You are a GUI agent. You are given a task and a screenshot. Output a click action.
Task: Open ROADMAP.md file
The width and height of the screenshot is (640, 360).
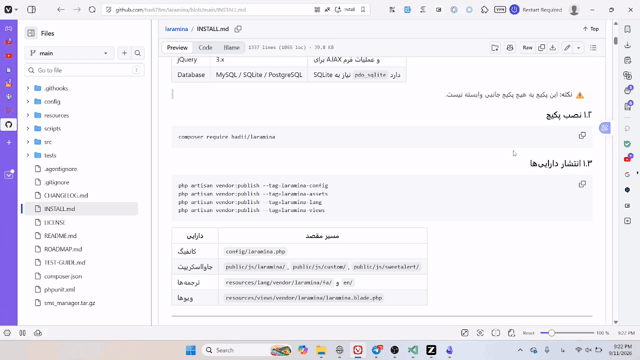[x=63, y=249]
